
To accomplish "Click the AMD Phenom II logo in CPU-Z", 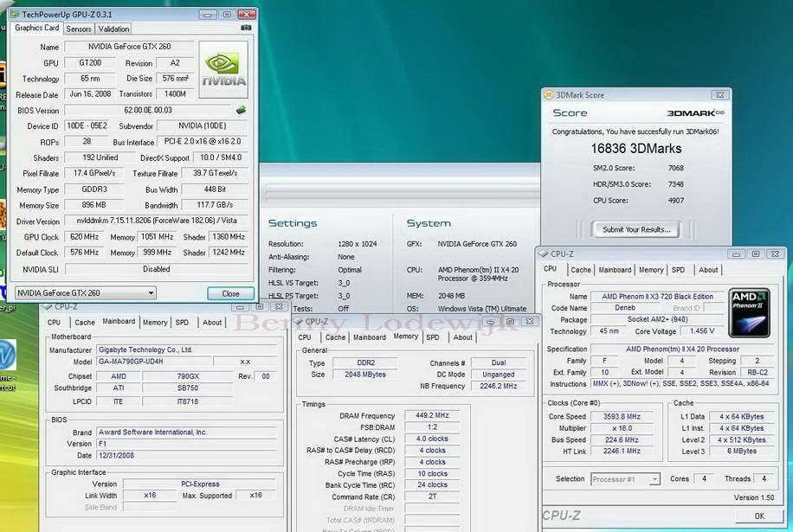I will pyautogui.click(x=751, y=313).
